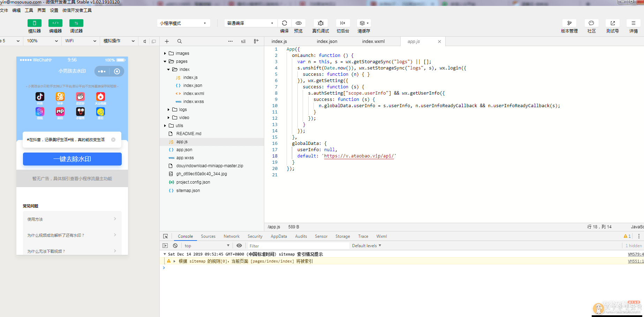The width and height of the screenshot is (644, 317).
Task: Open app.json in the file tree
Action: pyautogui.click(x=184, y=150)
